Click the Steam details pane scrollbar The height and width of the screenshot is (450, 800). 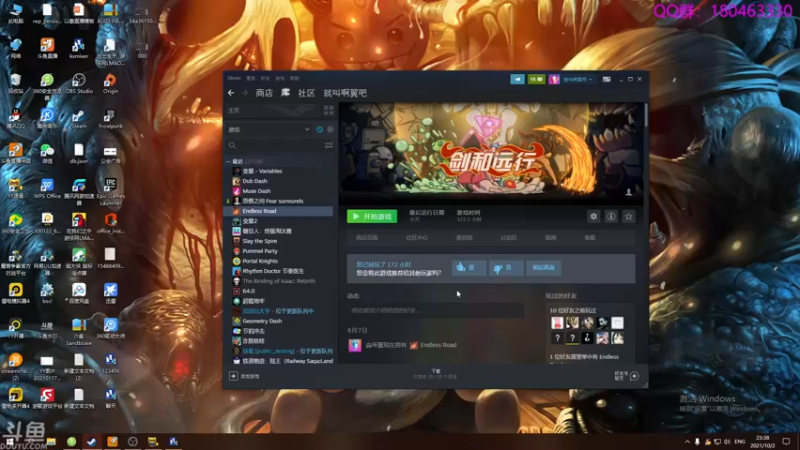(x=646, y=115)
